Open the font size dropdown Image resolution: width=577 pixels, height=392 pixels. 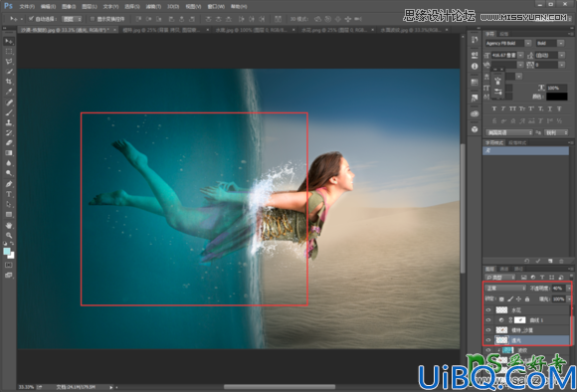(x=520, y=55)
